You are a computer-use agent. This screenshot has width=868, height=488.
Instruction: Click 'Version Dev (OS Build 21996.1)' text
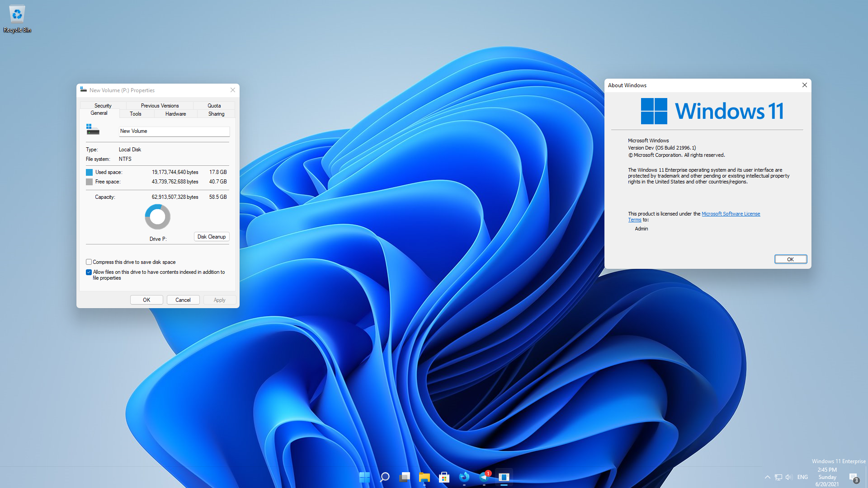point(662,148)
